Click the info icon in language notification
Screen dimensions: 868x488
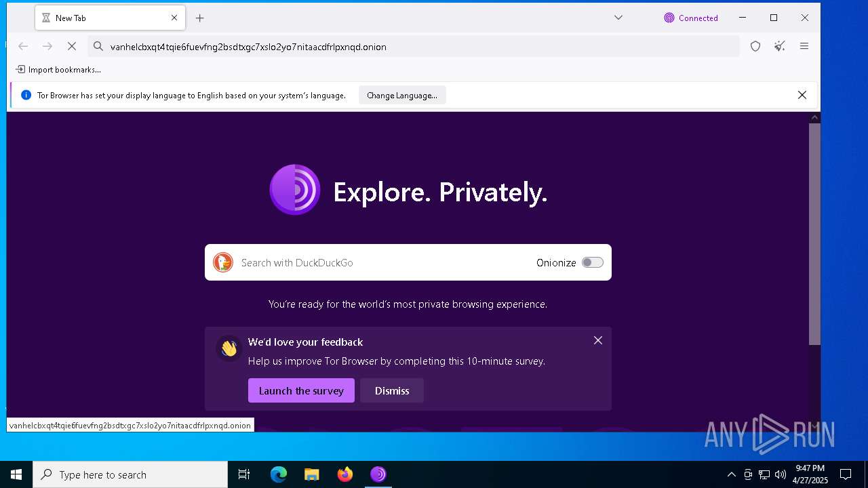[x=26, y=95]
